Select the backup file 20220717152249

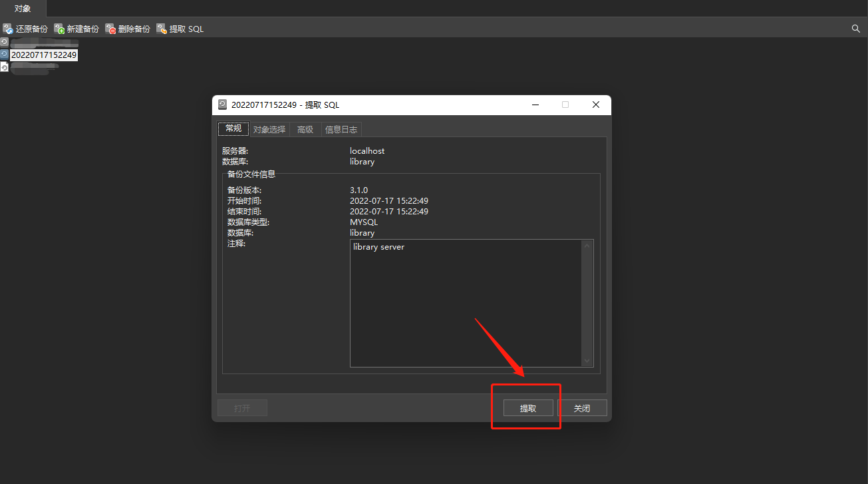[x=43, y=55]
